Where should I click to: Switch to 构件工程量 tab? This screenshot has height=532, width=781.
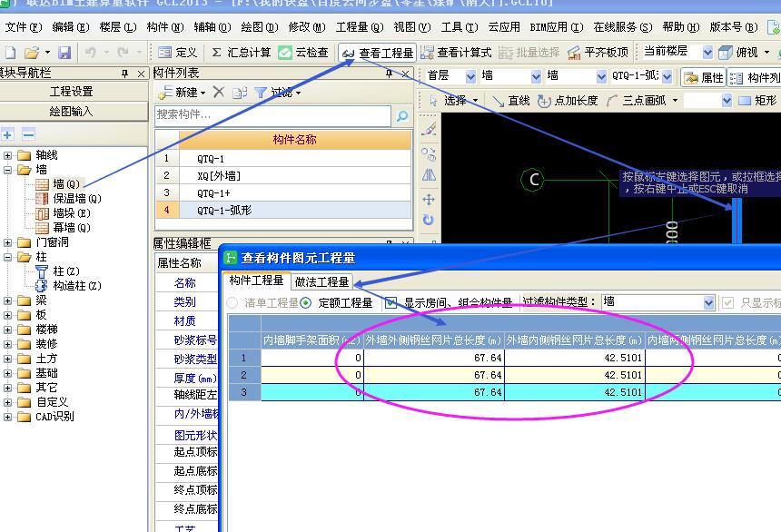coord(256,281)
